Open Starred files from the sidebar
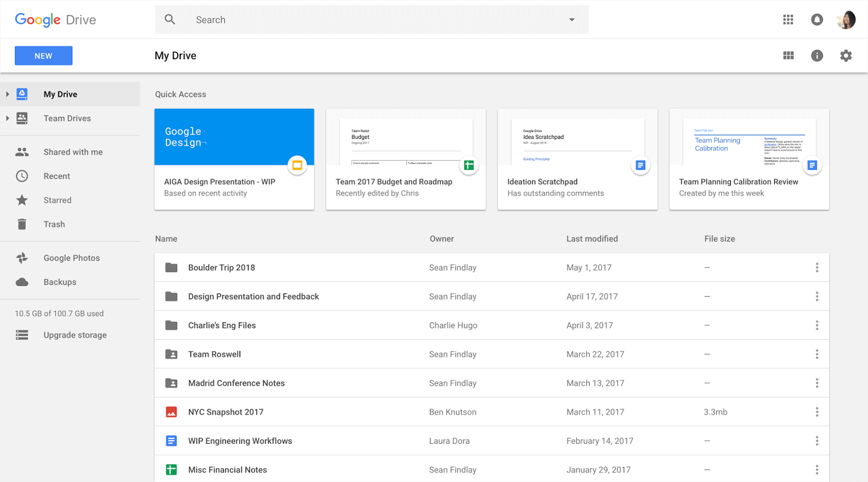 pyautogui.click(x=57, y=200)
